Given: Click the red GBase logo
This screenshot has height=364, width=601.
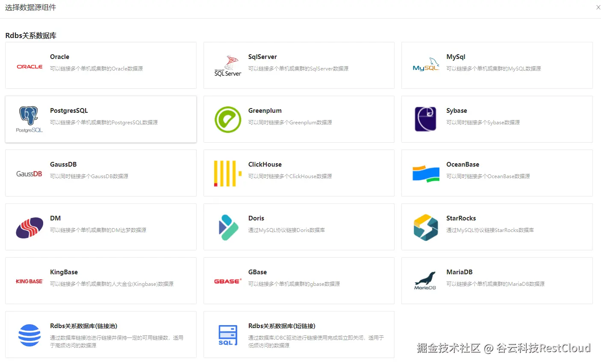Looking at the screenshot, I should 228,281.
